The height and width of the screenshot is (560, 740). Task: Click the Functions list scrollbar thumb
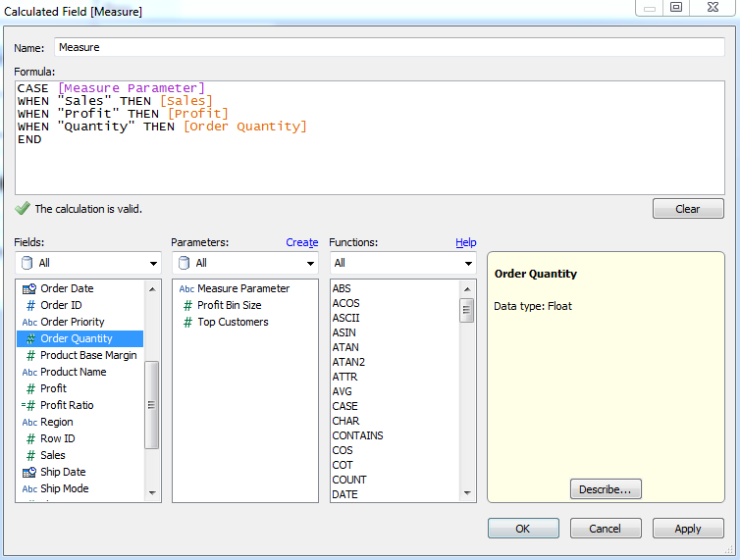pos(467,310)
